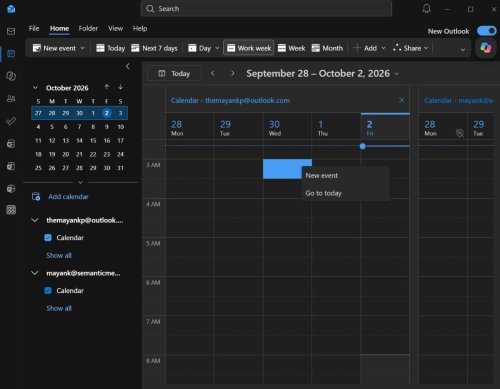500x389 pixels.
Task: Click the Add calendar link
Action: pos(68,197)
